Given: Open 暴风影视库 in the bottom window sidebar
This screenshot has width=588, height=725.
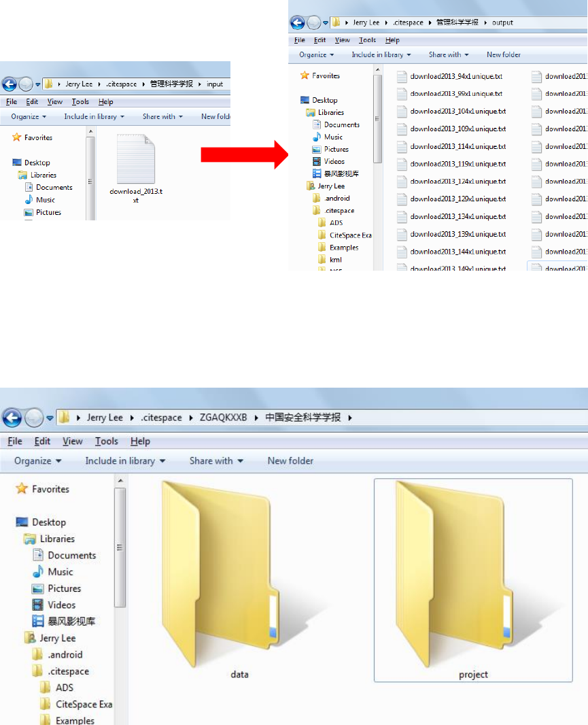Looking at the screenshot, I should point(71,622).
